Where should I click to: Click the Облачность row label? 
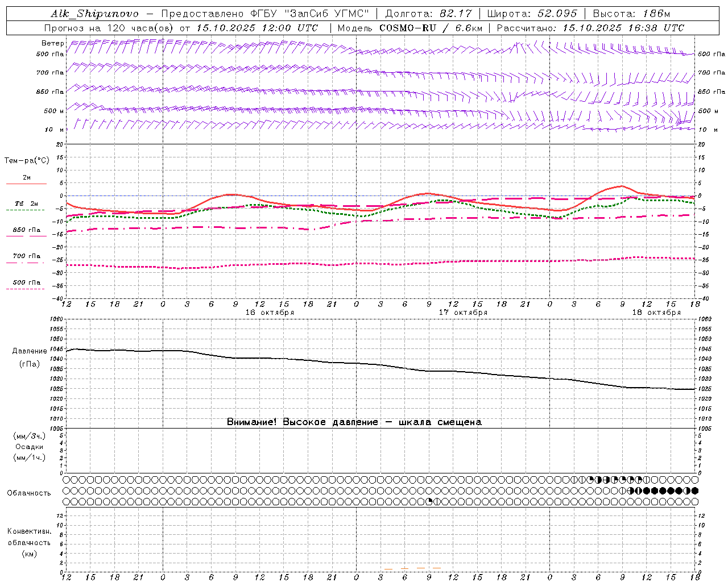click(29, 493)
